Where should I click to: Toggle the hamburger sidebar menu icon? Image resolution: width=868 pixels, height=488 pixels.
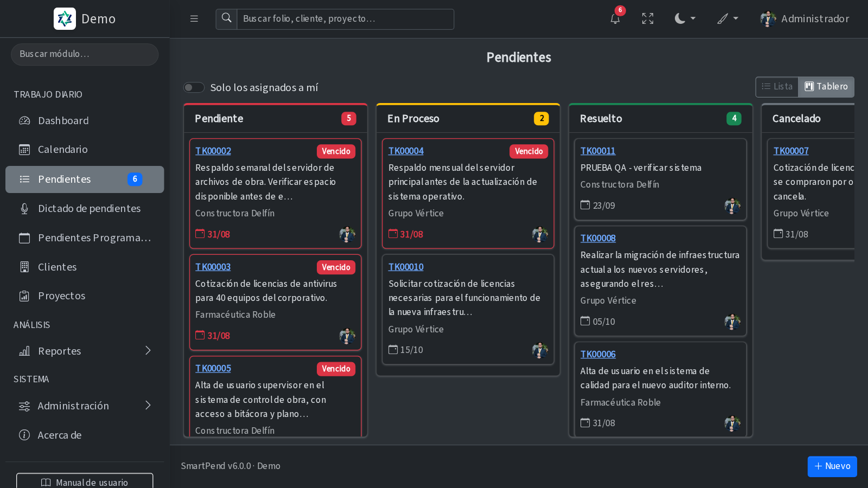point(194,19)
